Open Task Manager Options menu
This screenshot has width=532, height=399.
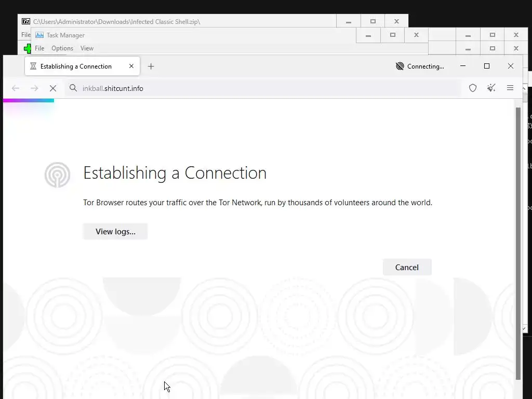point(62,48)
